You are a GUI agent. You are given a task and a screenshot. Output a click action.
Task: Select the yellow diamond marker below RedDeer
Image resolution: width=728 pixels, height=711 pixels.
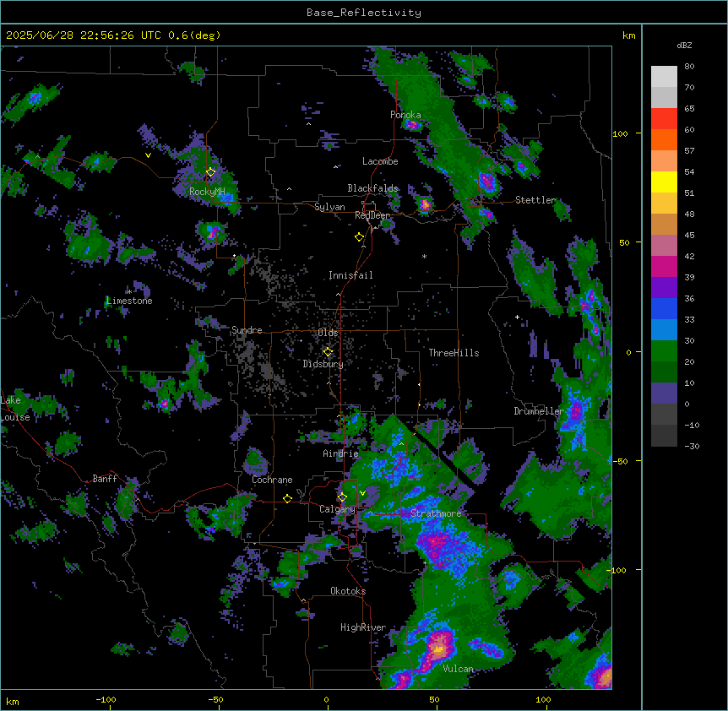359,237
